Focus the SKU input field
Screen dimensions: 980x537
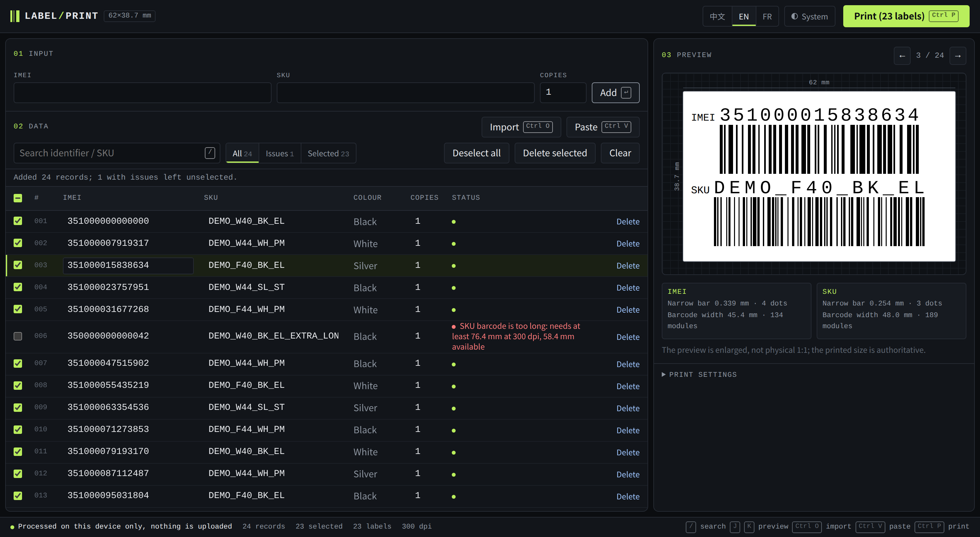[405, 93]
